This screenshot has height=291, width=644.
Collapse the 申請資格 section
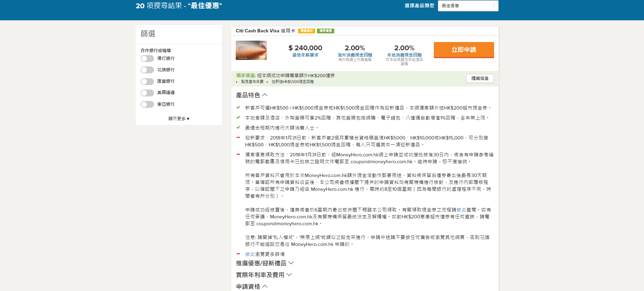252,287
